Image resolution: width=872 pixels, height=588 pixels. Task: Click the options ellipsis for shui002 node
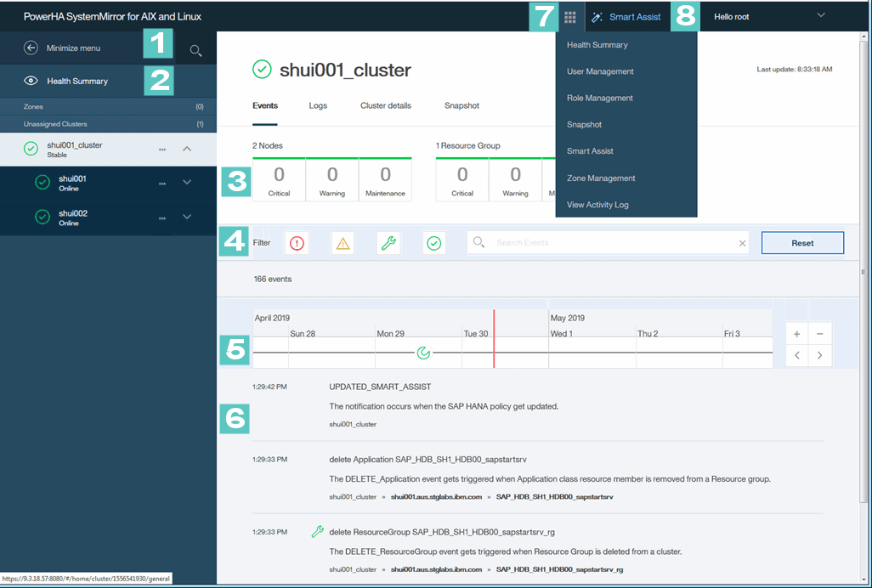click(x=162, y=217)
